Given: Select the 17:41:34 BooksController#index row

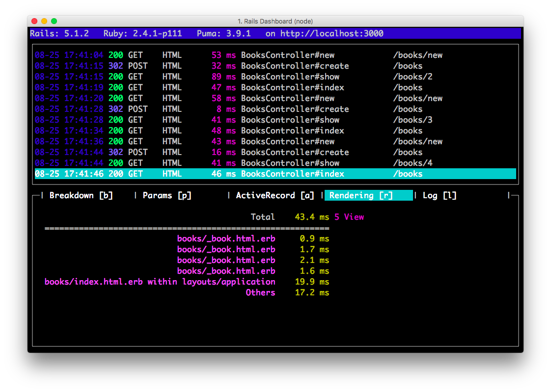Looking at the screenshot, I should point(275,131).
